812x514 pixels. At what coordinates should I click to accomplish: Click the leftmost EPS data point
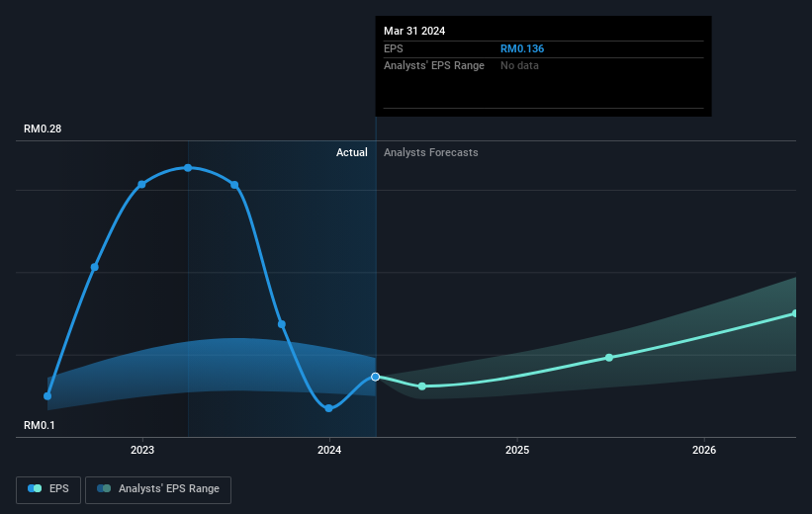tap(47, 396)
